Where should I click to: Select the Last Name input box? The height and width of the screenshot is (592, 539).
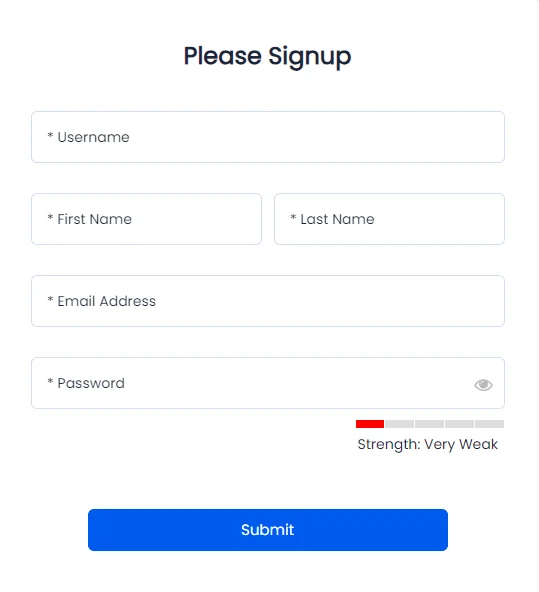[x=389, y=219]
